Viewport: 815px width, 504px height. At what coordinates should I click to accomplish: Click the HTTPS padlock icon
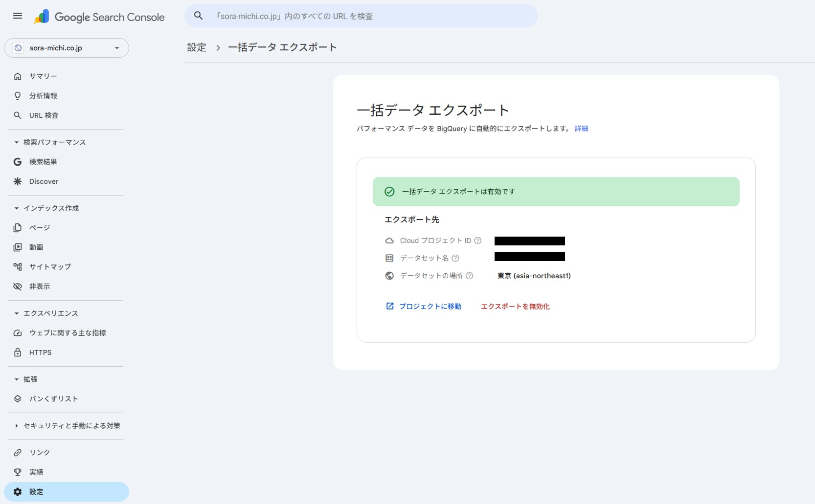pyautogui.click(x=18, y=352)
